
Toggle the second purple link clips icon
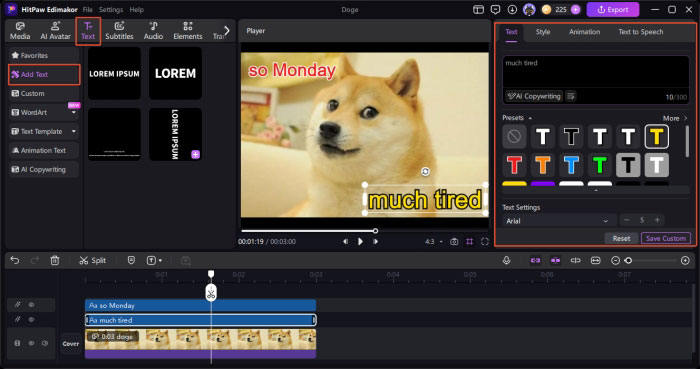click(555, 260)
